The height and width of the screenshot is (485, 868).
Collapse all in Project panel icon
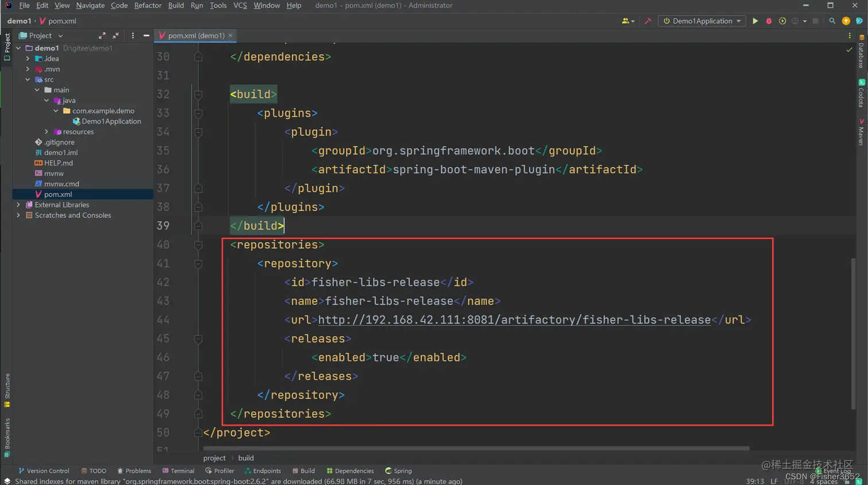[116, 36]
